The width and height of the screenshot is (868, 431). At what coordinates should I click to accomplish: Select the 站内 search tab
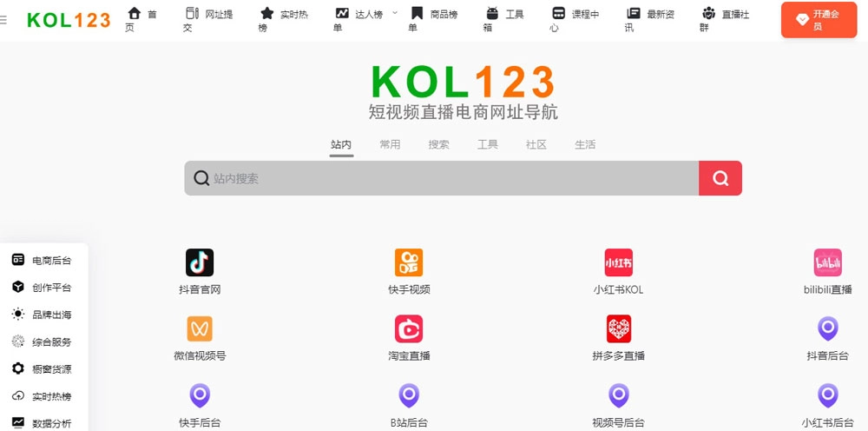click(341, 145)
